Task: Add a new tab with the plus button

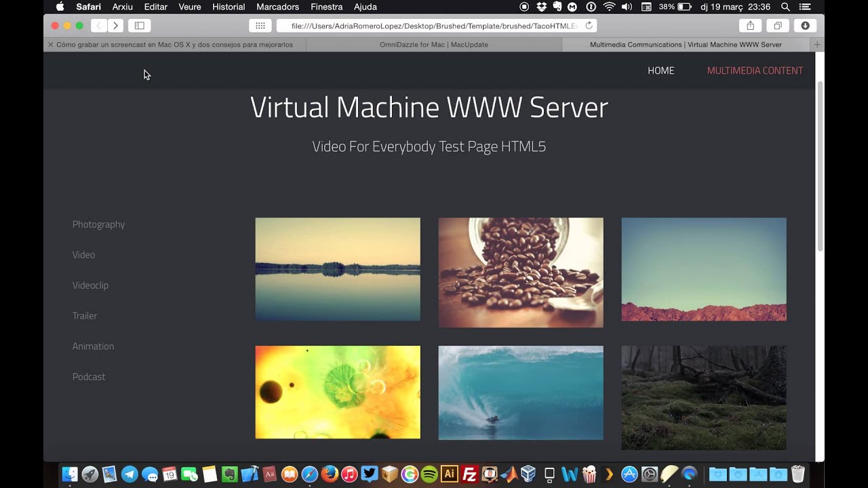Action: click(817, 45)
